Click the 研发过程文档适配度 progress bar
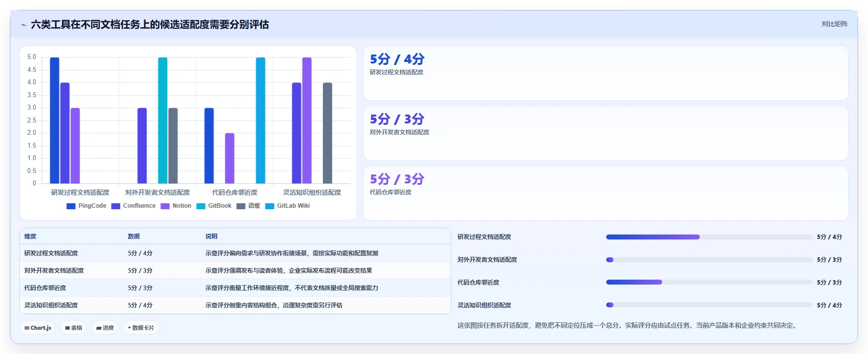The width and height of the screenshot is (868, 354). [x=709, y=237]
